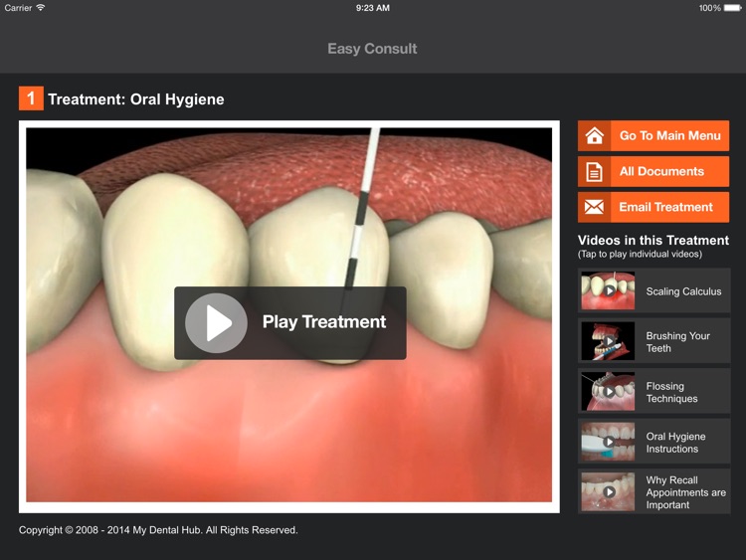The width and height of the screenshot is (746, 560).
Task: Play the Oral Hygiene Instructions thumbnail
Action: click(x=608, y=442)
